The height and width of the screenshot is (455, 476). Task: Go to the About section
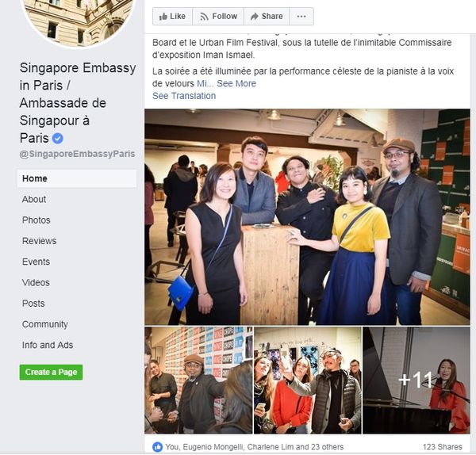[x=34, y=199]
